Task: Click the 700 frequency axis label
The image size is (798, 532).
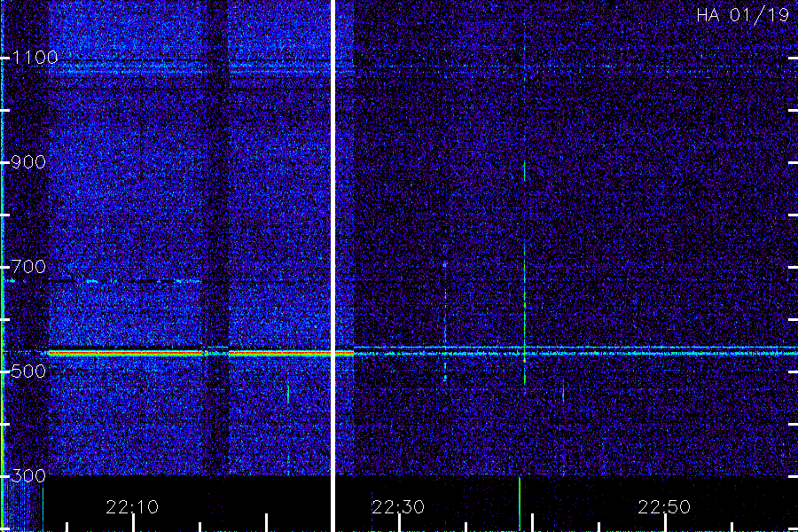Action: [28, 267]
